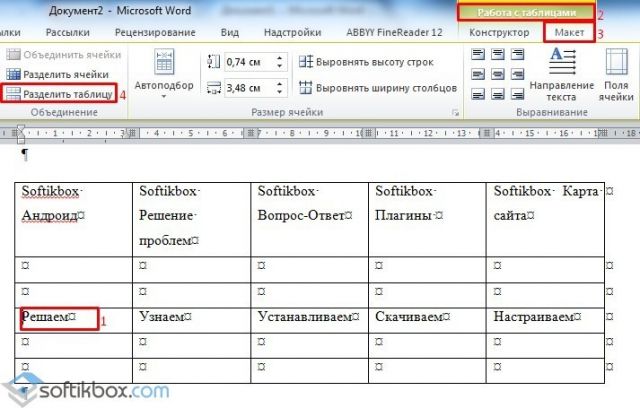The width and height of the screenshot is (640, 408).
Task: Open the Размер ячейки dialog launcher
Action: 456,113
